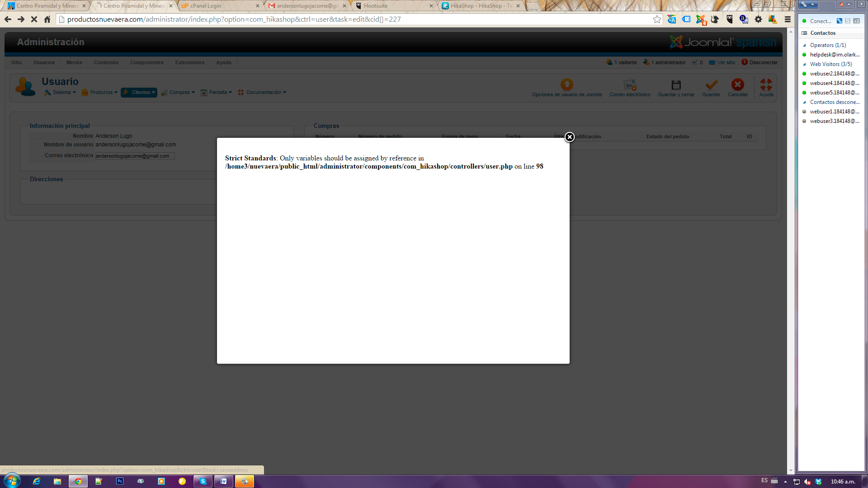868x488 pixels.
Task: Bookmark this page with star icon
Action: tap(657, 19)
